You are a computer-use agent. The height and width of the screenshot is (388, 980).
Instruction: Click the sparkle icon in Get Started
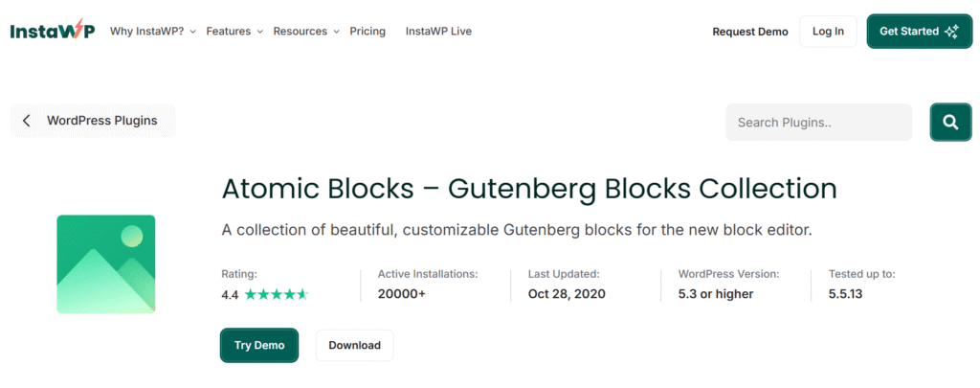951,32
